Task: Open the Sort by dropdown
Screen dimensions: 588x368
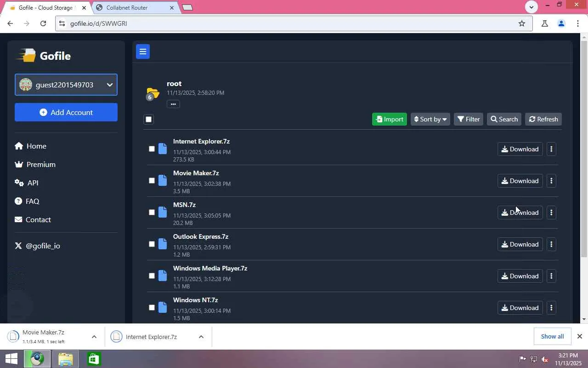Action: click(430, 119)
